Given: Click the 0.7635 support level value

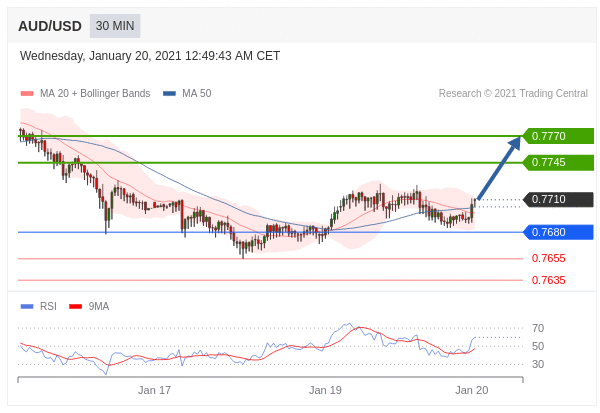Looking at the screenshot, I should [x=548, y=280].
